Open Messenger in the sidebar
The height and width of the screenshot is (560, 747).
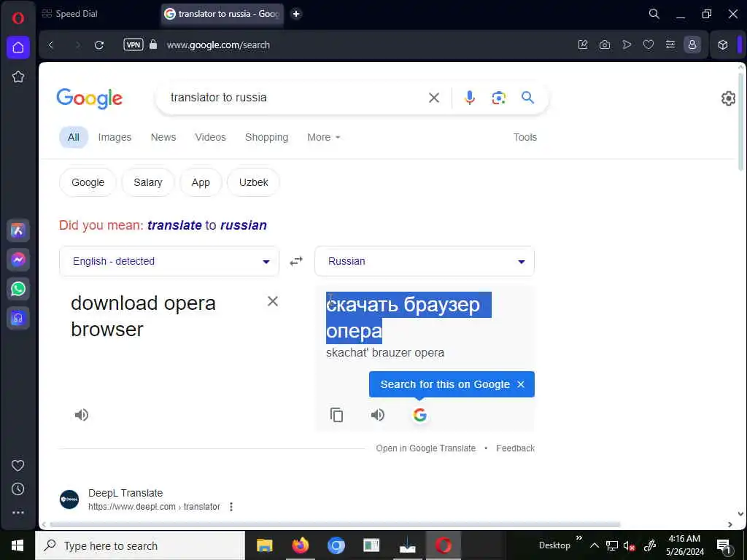click(x=18, y=260)
